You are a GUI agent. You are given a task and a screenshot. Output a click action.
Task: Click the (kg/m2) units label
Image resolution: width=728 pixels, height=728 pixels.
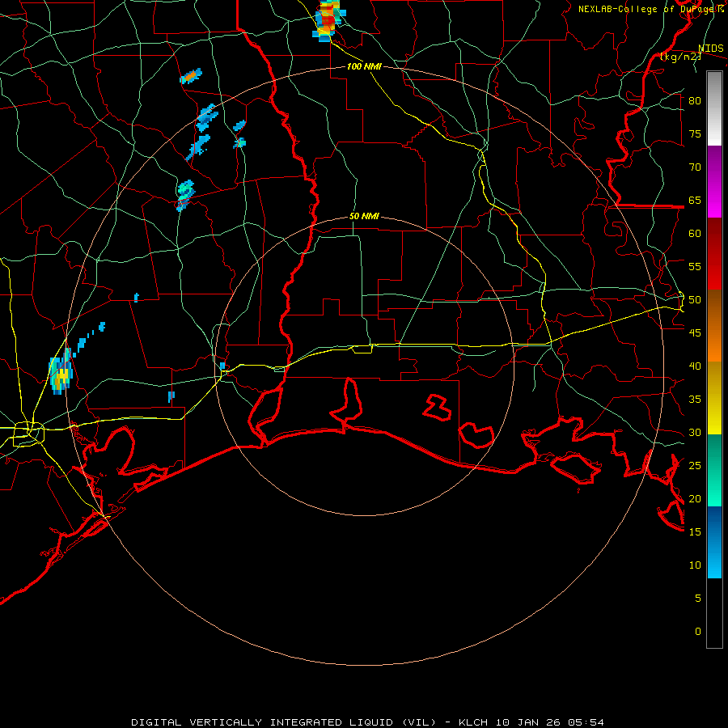pyautogui.click(x=680, y=57)
